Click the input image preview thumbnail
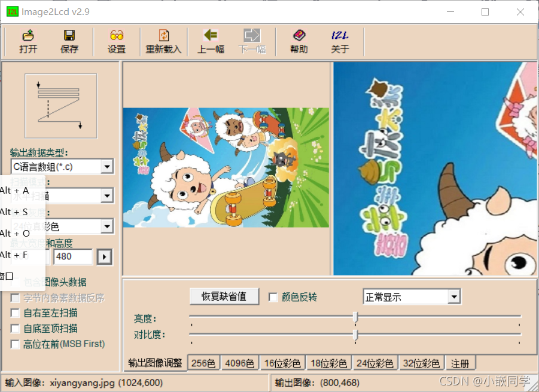This screenshot has height=392, width=539. point(226,167)
